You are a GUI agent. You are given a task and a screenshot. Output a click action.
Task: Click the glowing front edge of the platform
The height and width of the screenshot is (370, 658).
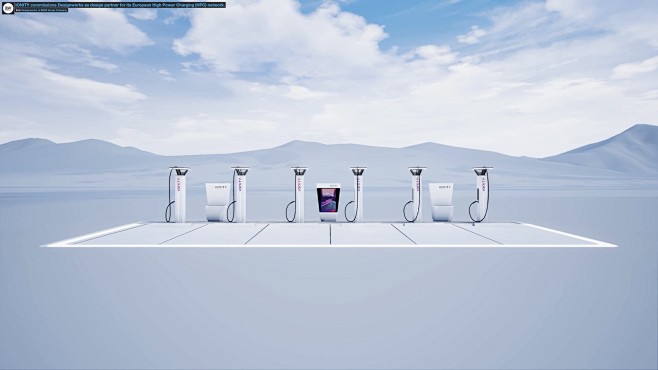click(x=329, y=246)
